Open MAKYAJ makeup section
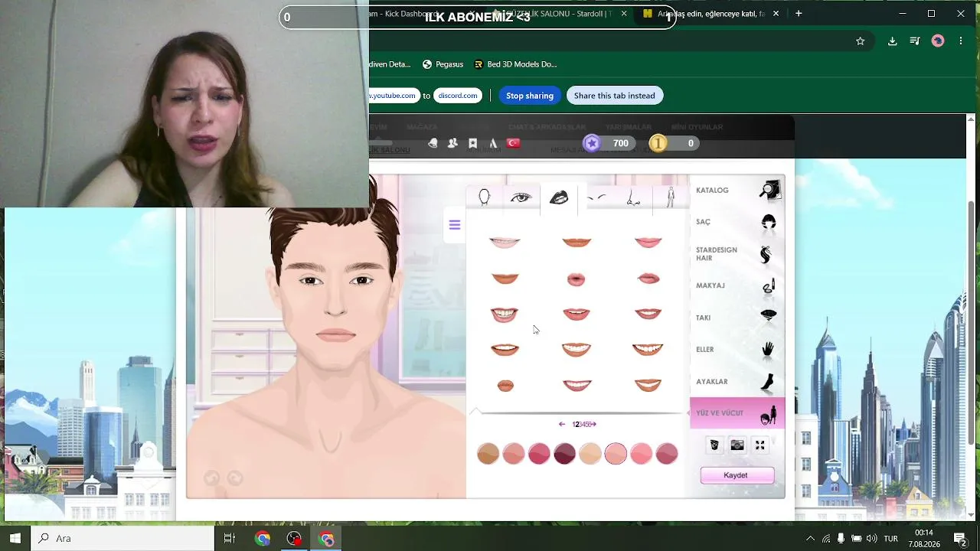980x551 pixels. pos(737,285)
